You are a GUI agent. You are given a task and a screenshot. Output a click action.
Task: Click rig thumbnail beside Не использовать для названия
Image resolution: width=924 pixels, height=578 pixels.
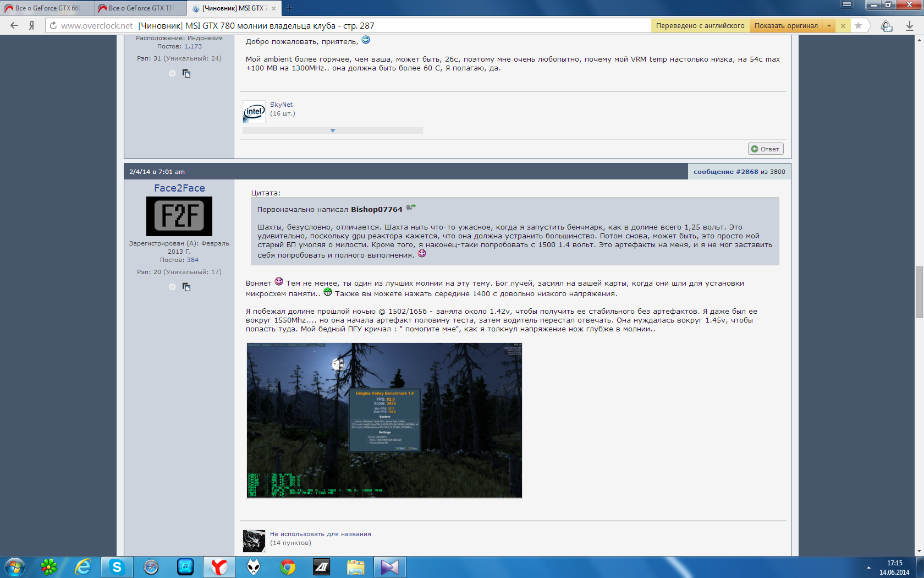tap(254, 541)
